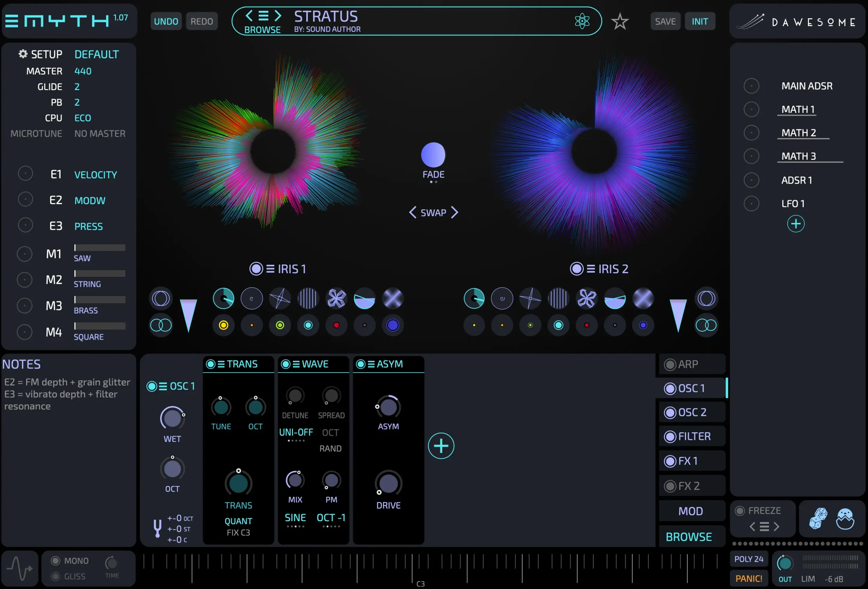Favorite the preset with the star icon

619,21
